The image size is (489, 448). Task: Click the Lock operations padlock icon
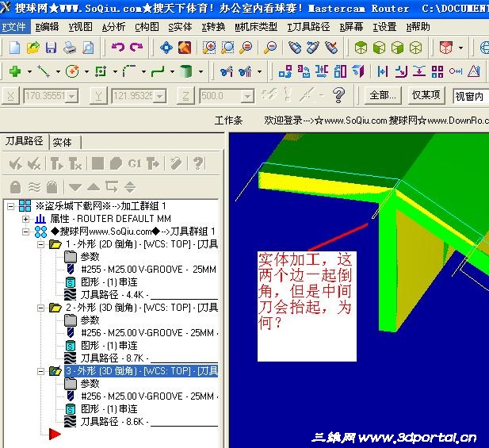point(15,187)
